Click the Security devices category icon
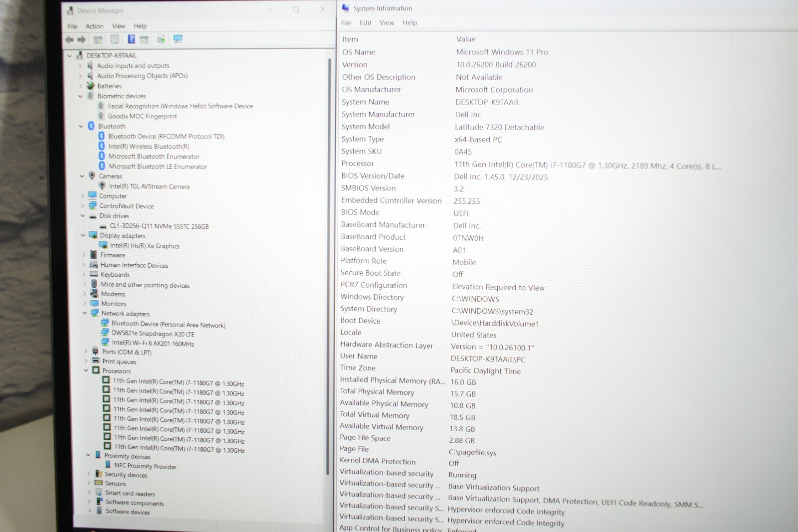Viewport: 798px width, 532px height. click(x=99, y=474)
